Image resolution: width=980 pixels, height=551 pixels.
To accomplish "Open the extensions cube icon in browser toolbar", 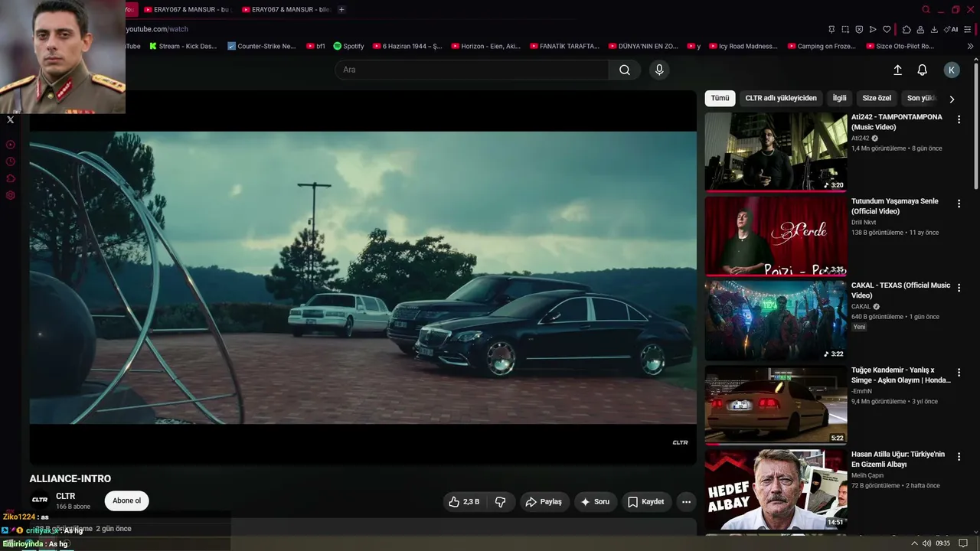I will 906,29.
